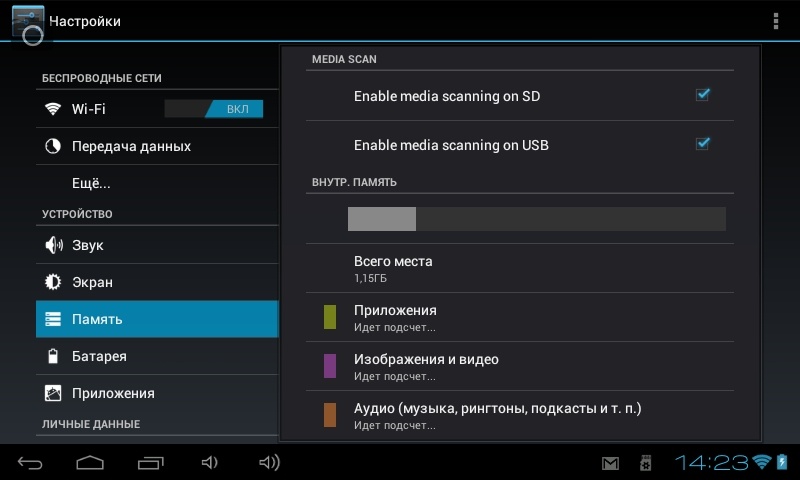The height and width of the screenshot is (480, 800).
Task: Open the Recent apps switcher
Action: (x=151, y=462)
